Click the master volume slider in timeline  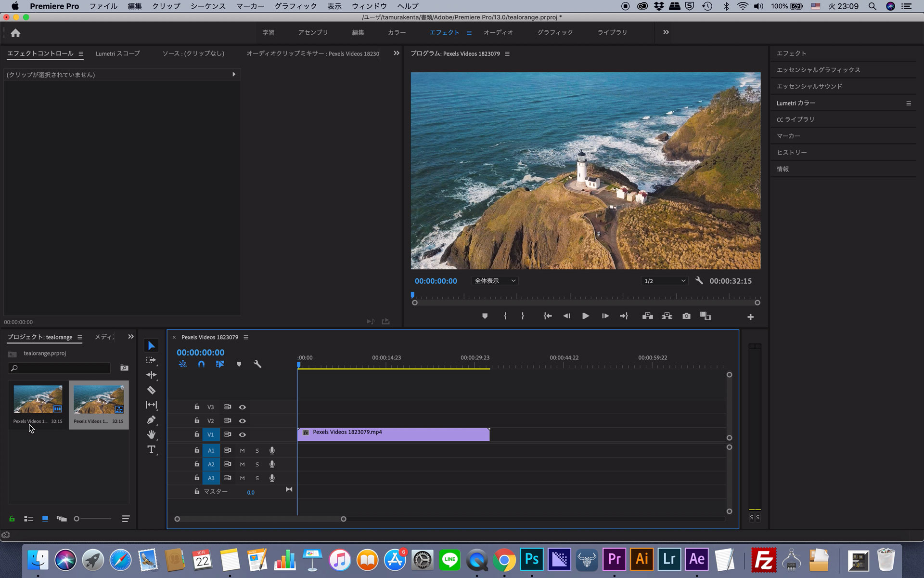click(x=251, y=492)
